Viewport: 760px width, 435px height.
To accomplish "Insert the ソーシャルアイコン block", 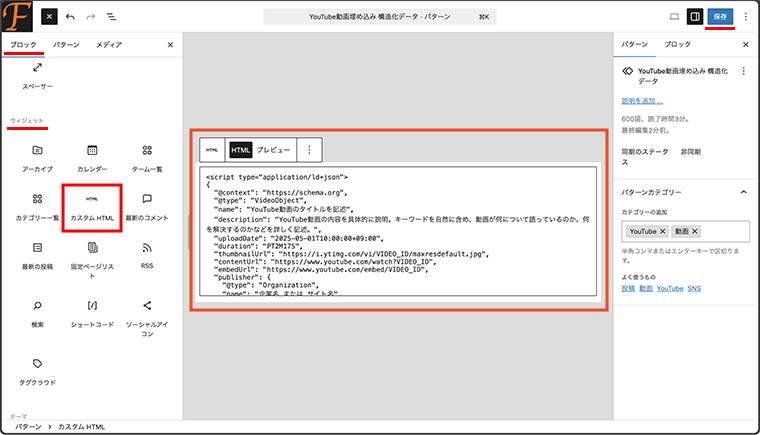I will (x=147, y=318).
